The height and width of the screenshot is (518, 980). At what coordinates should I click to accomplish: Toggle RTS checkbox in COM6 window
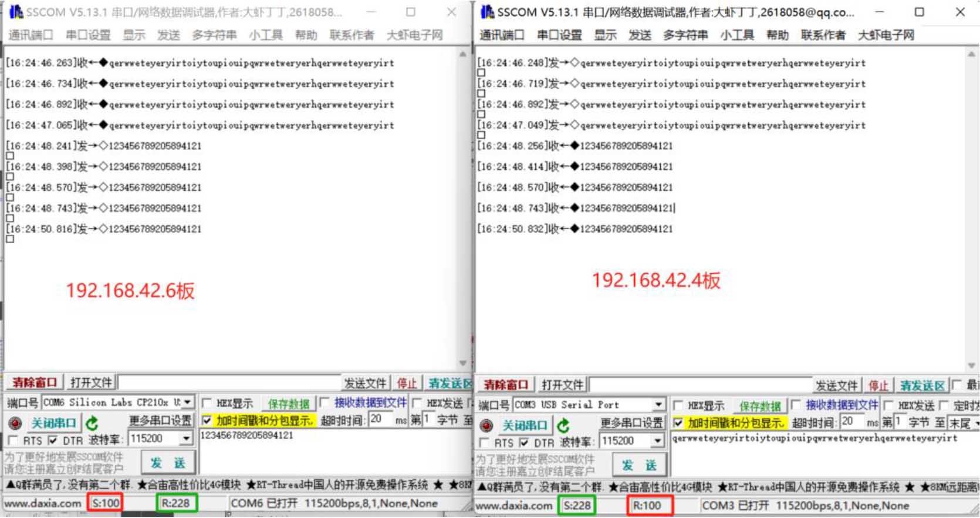click(13, 440)
